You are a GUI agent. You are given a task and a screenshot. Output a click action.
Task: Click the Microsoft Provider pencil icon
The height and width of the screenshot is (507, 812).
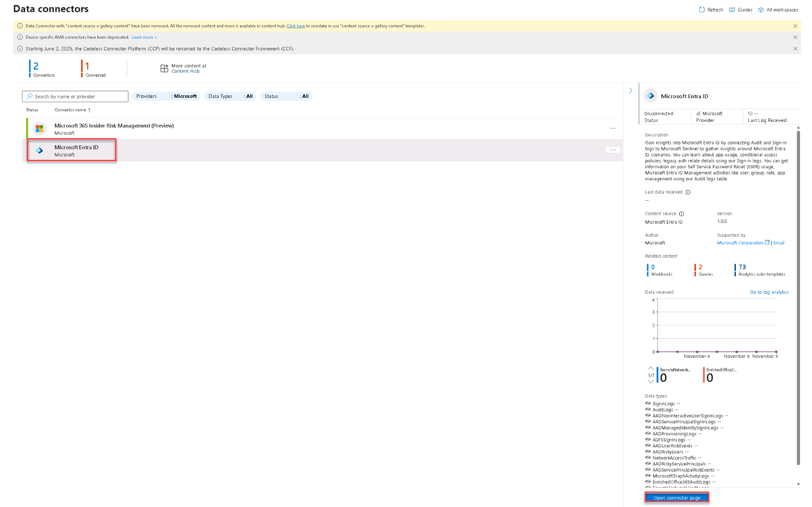point(698,114)
